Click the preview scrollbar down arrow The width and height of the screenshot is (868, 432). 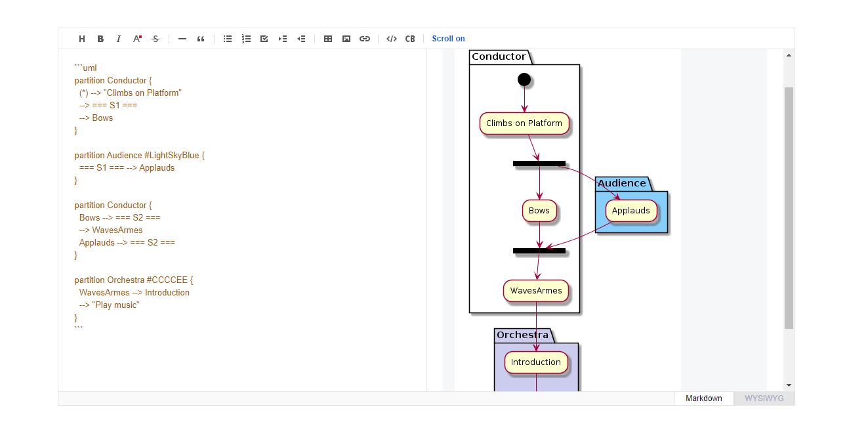pyautogui.click(x=789, y=385)
